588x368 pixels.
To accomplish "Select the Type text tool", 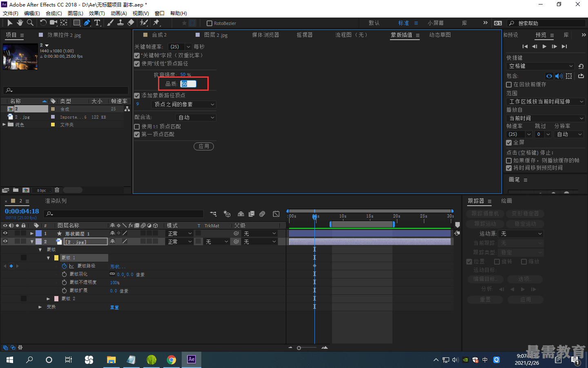I will coord(97,23).
